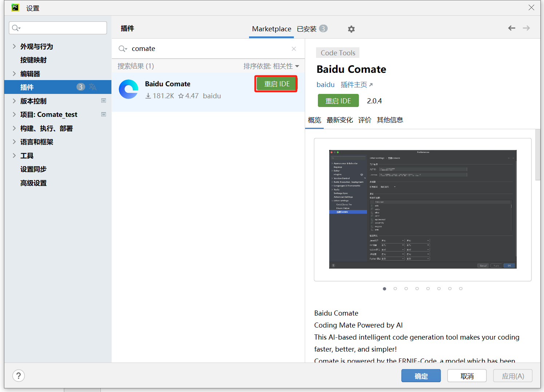
Task: Select the sixth carousel dot
Action: pos(439,289)
